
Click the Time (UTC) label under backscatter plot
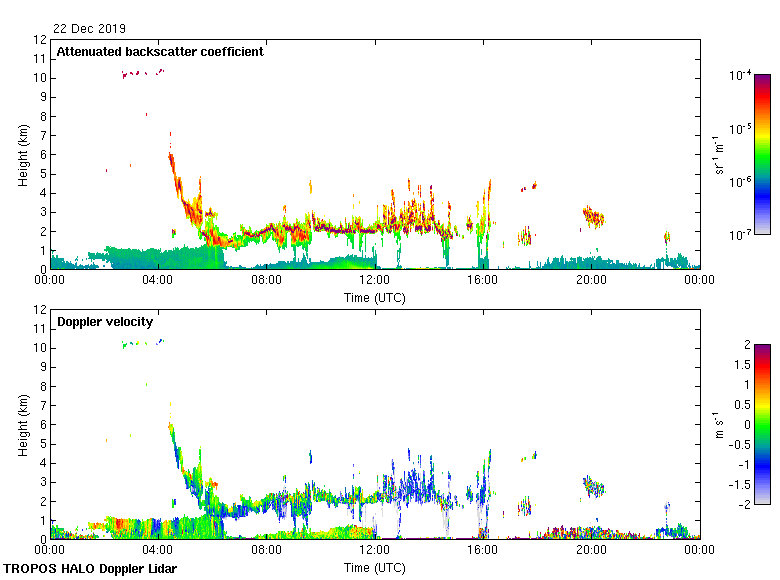374,297
